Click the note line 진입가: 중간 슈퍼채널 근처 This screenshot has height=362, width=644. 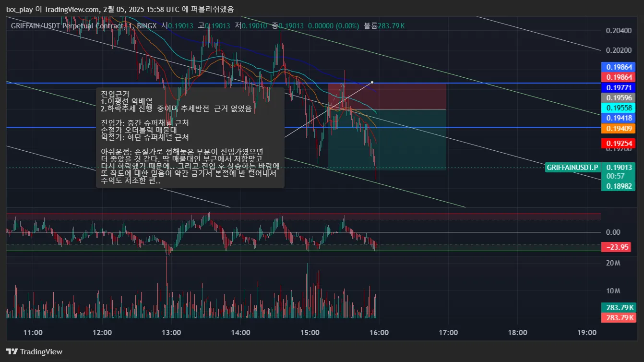click(x=145, y=123)
